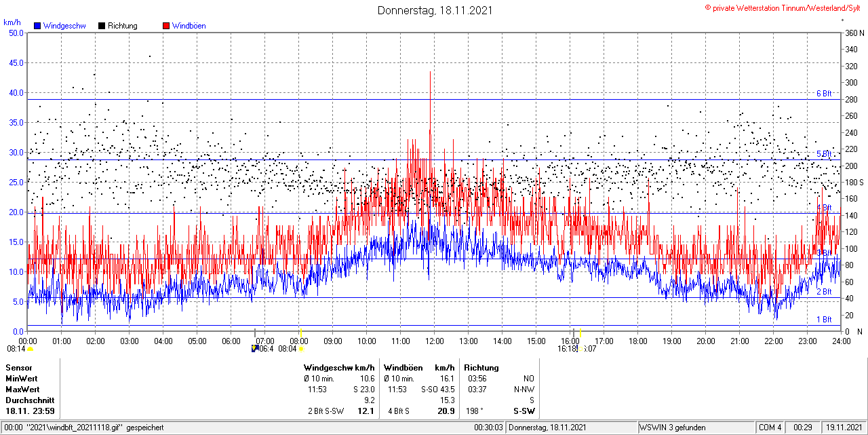Click the yellow sun icon beside 08:14

pyautogui.click(x=30, y=349)
